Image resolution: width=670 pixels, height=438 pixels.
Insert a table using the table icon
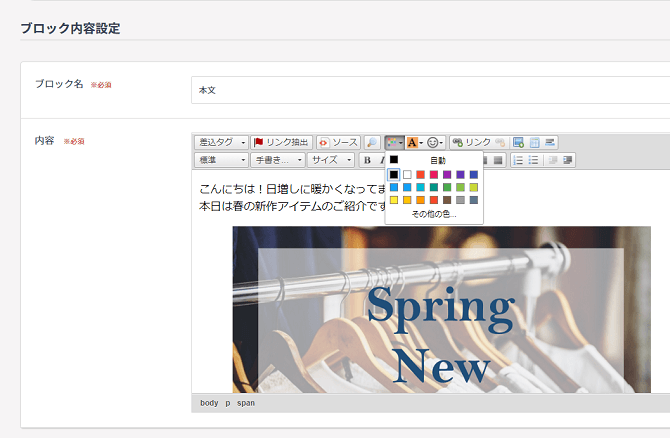point(534,143)
